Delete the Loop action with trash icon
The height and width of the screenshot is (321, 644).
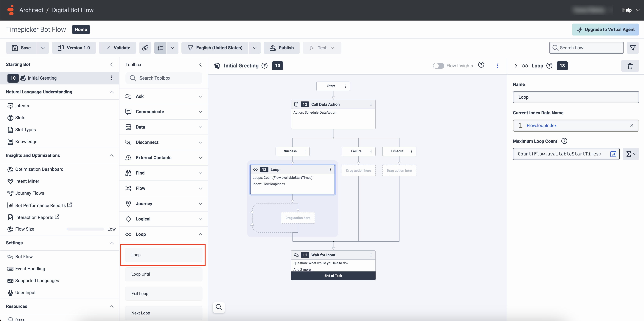630,66
